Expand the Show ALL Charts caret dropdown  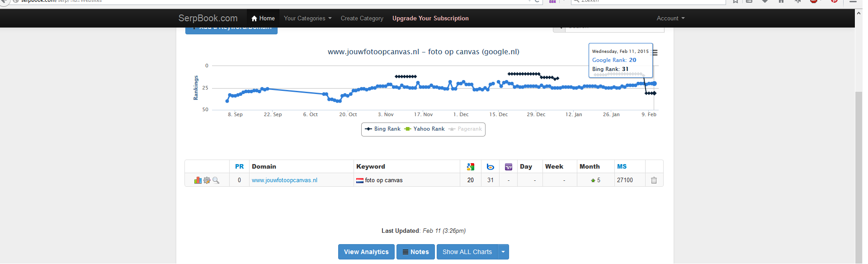coord(503,252)
